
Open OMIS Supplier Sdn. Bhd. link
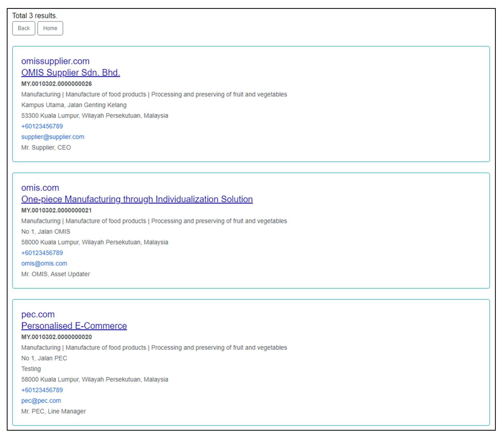pos(71,73)
